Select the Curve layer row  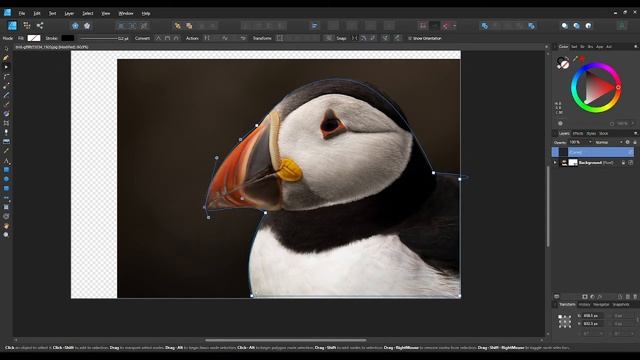click(593, 152)
